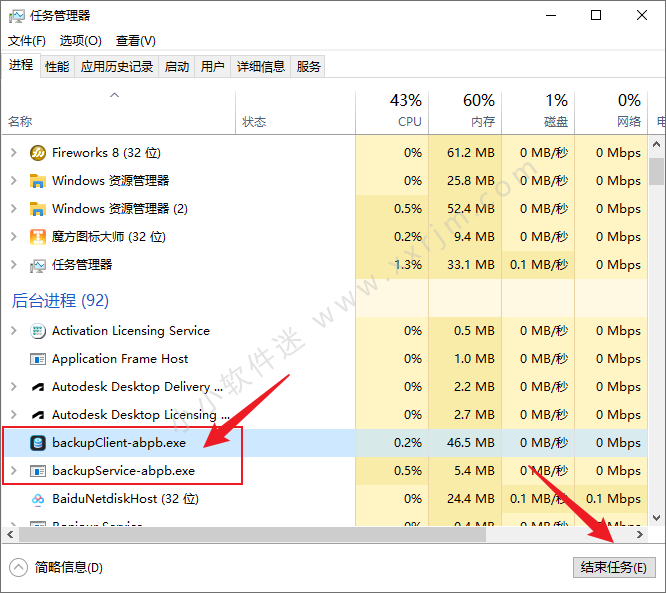Click the backupClient-abpb.exe icon
666x593 pixels.
[x=38, y=443]
